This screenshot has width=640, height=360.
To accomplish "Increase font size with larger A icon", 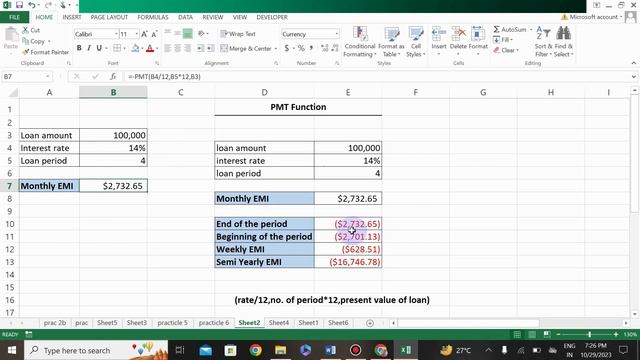I will coord(144,34).
